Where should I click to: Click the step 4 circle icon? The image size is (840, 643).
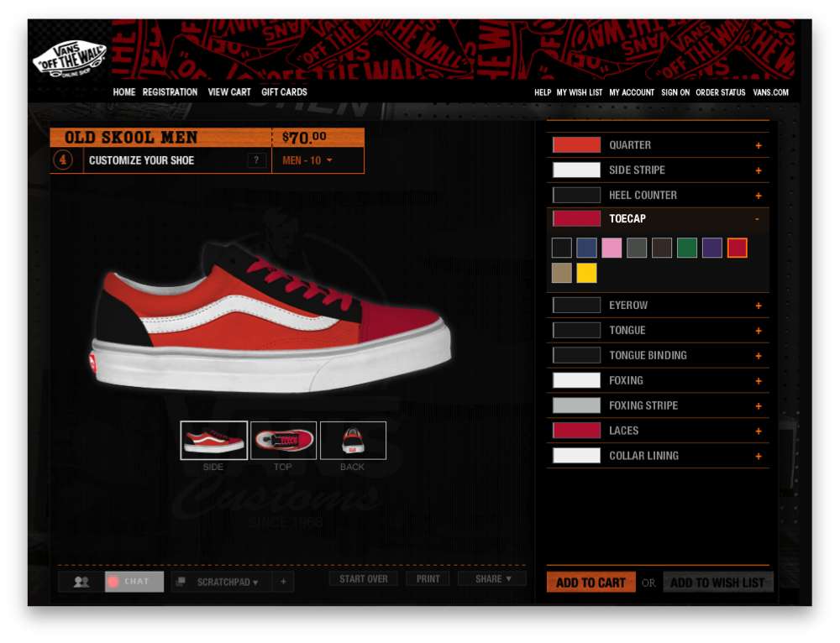(63, 159)
